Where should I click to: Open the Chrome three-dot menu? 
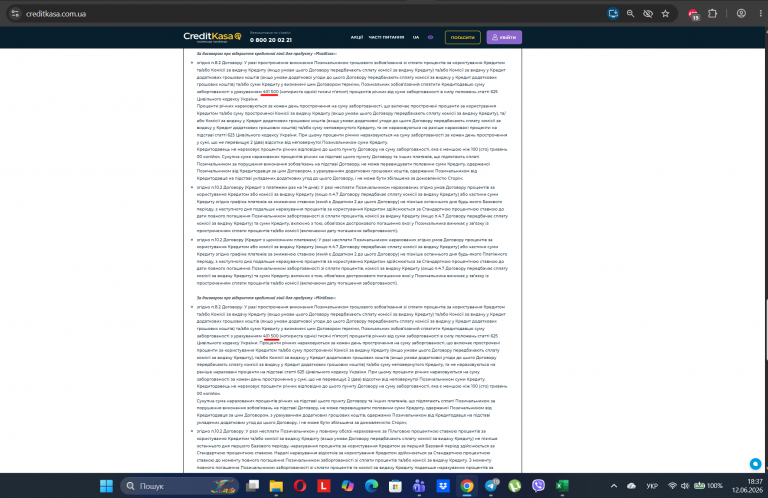pos(760,14)
